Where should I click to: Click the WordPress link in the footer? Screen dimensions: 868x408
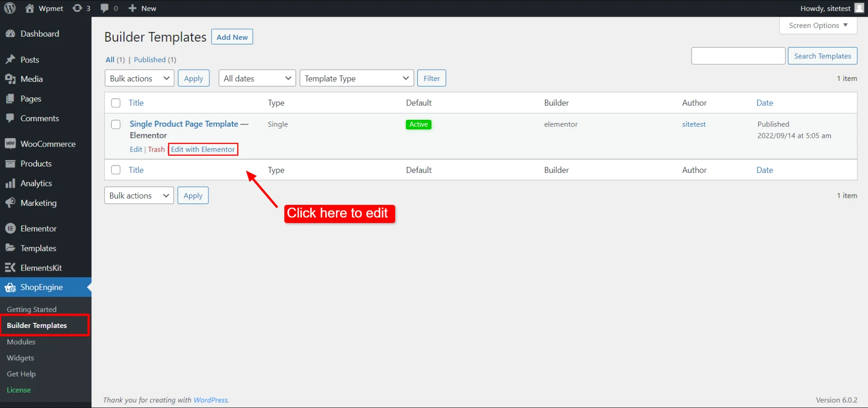211,400
